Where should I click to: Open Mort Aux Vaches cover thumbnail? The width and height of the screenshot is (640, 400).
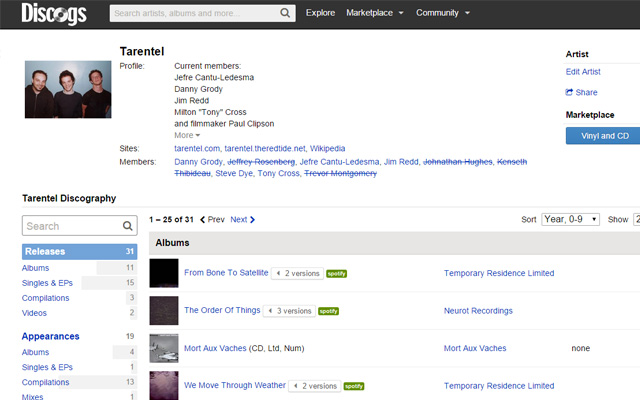click(164, 348)
